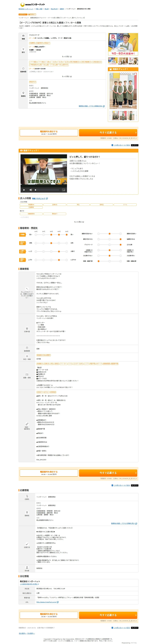Click the calendar icon for 勤務期間

[x=27, y=348]
